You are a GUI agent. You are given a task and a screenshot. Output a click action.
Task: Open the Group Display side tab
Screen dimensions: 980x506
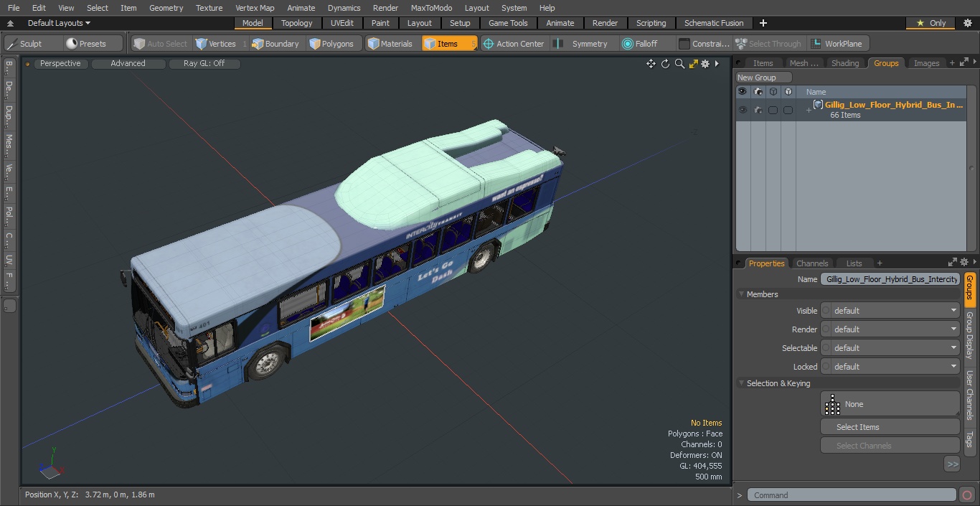point(969,337)
